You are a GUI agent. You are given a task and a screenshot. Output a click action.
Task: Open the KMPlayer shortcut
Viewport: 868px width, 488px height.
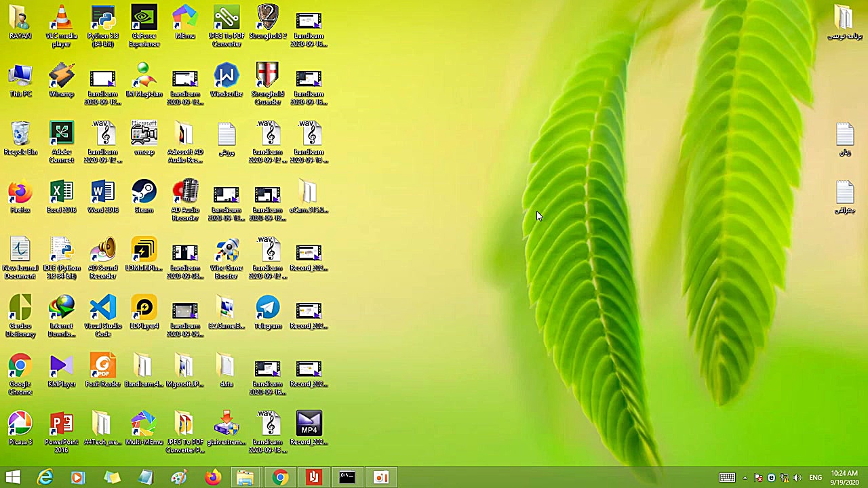click(62, 371)
